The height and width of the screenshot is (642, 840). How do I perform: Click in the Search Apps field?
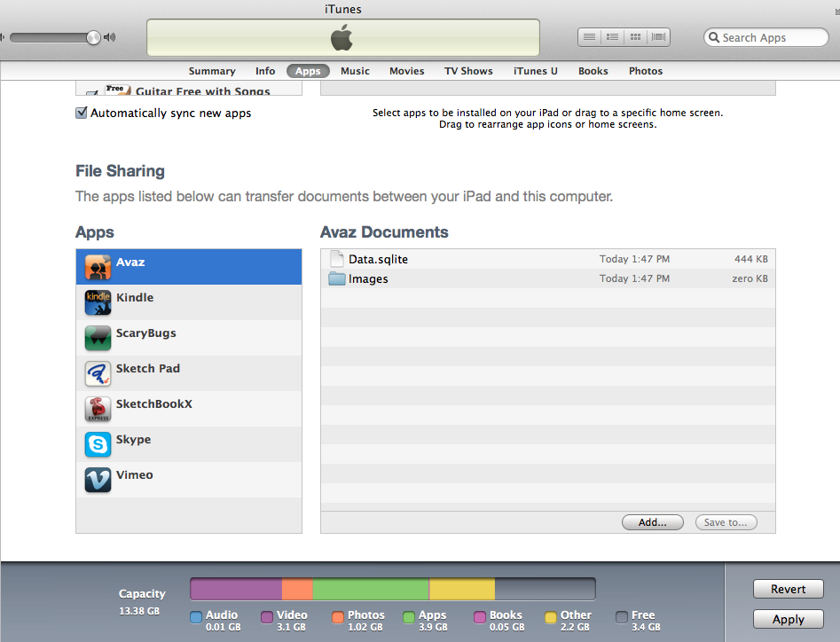pyautogui.click(x=766, y=37)
